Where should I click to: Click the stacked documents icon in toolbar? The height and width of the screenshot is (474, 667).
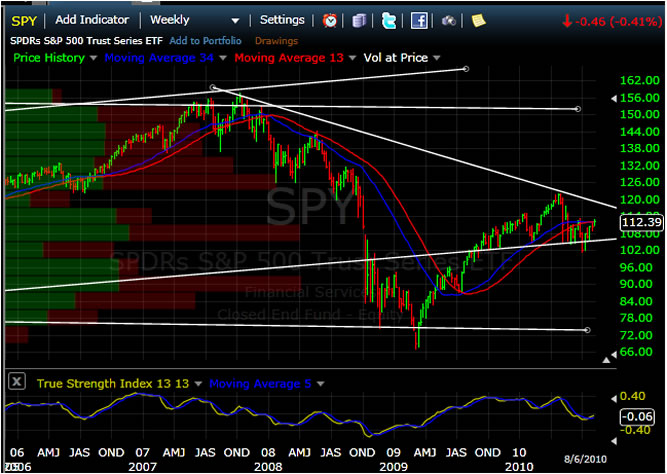pyautogui.click(x=360, y=20)
